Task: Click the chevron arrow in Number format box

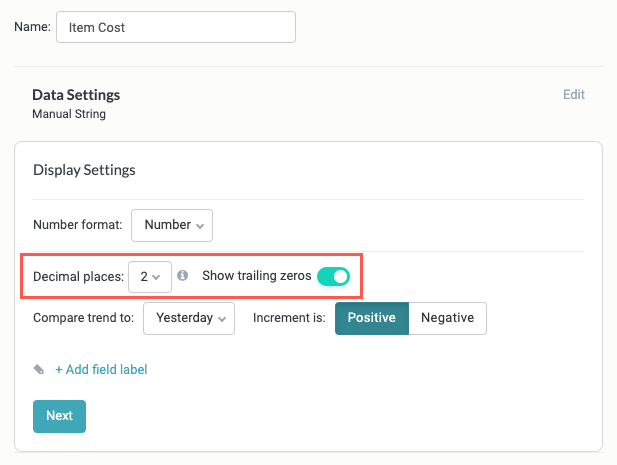Action: 200,226
